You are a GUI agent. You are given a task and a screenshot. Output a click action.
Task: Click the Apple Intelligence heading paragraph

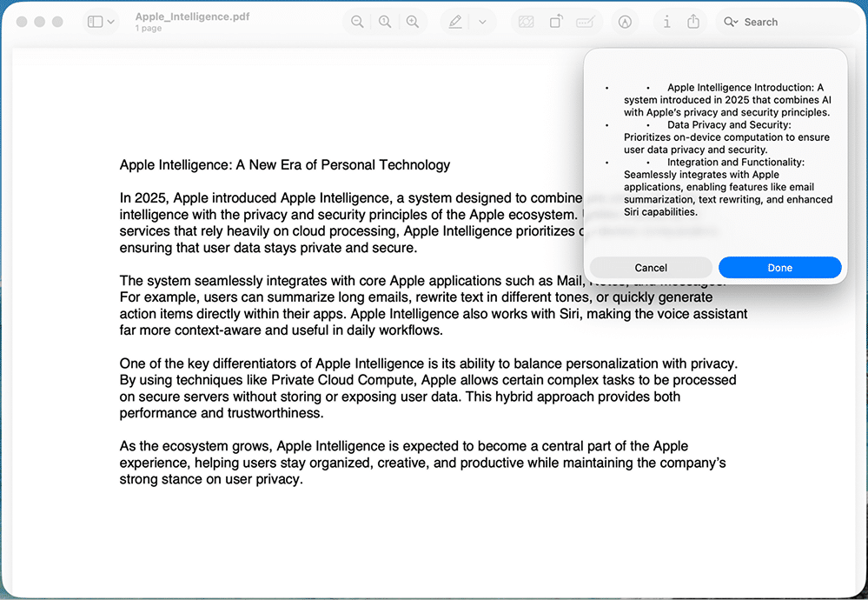coord(284,164)
